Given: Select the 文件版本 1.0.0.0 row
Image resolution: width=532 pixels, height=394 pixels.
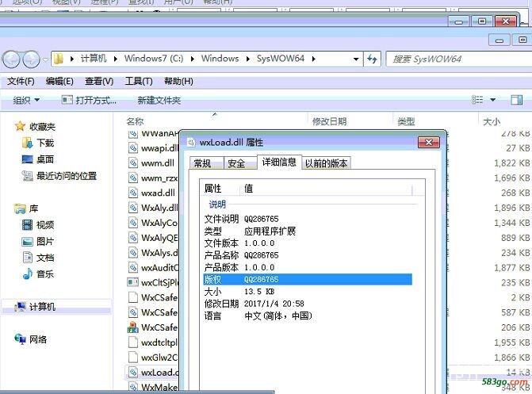Looking at the screenshot, I should 308,243.
